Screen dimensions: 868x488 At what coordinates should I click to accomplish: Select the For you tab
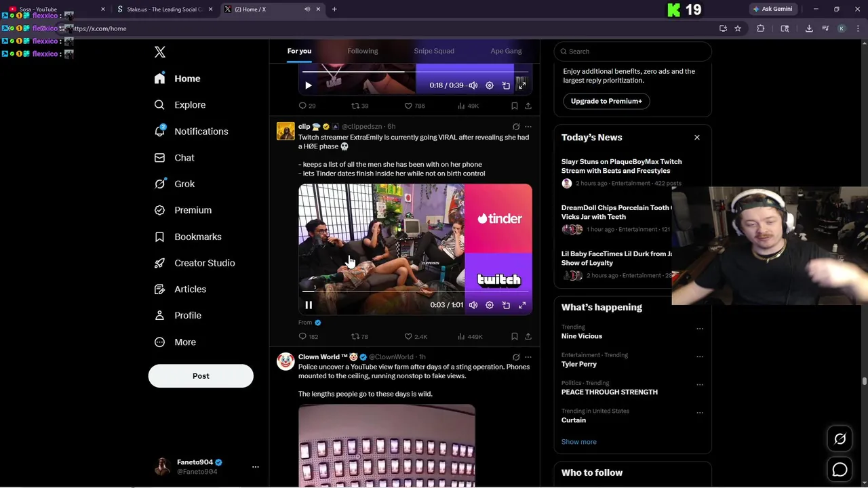[299, 51]
